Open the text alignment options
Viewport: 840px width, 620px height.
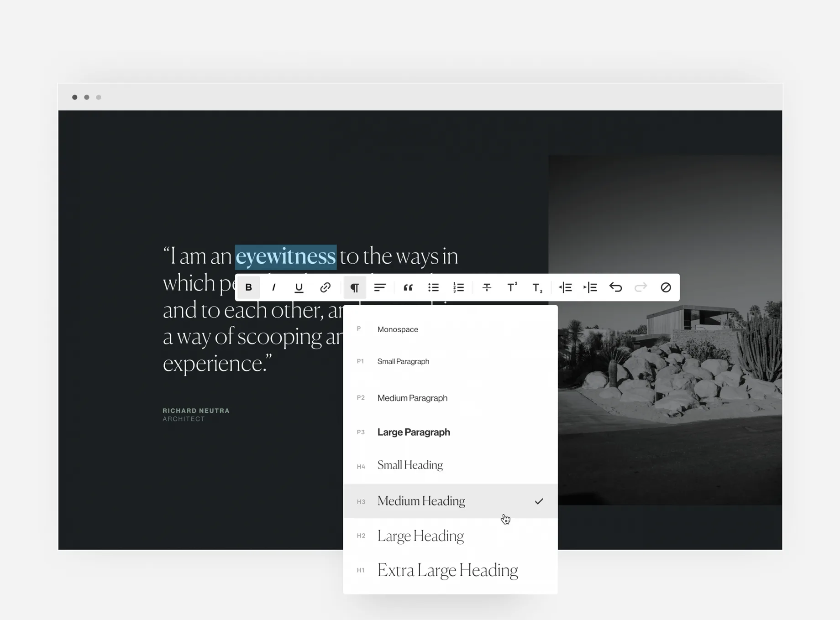tap(380, 287)
